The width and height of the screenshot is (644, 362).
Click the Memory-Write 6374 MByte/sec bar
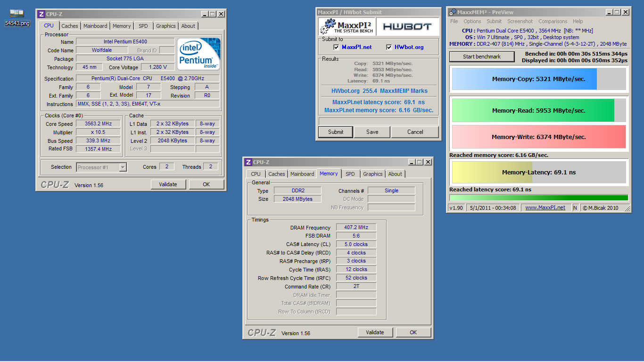[x=539, y=137]
